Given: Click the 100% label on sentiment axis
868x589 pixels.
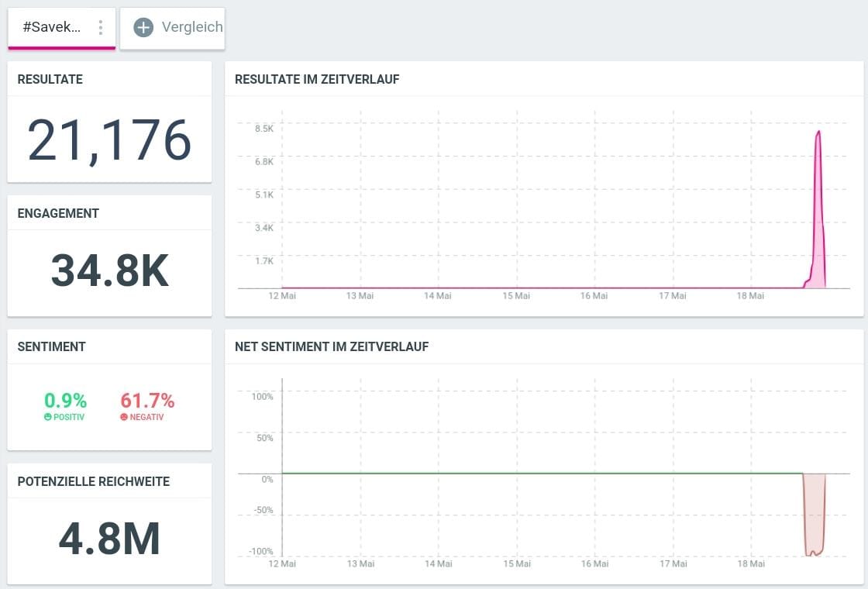Looking at the screenshot, I should (263, 396).
